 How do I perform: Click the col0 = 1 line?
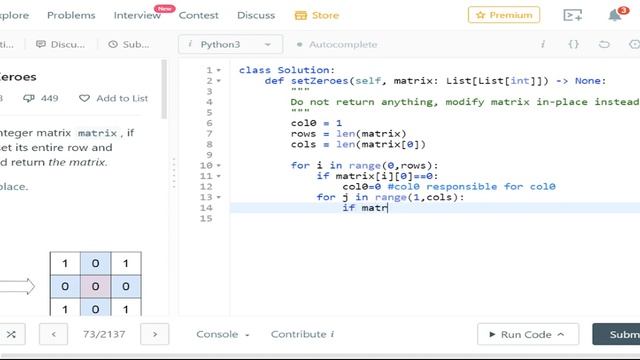316,123
